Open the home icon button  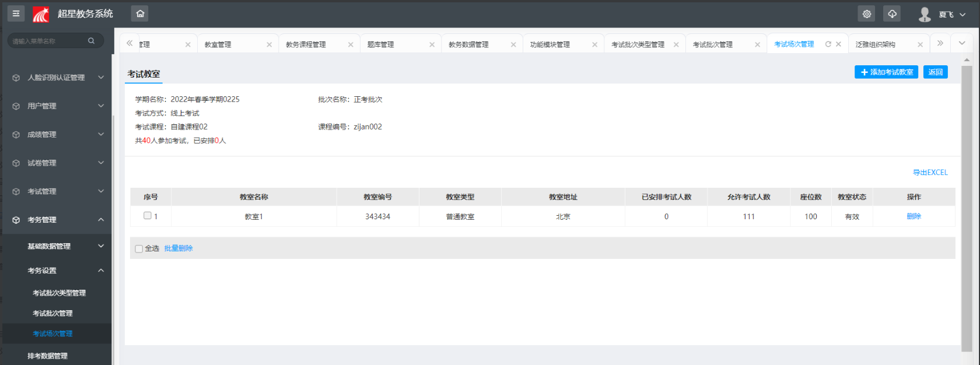(140, 13)
